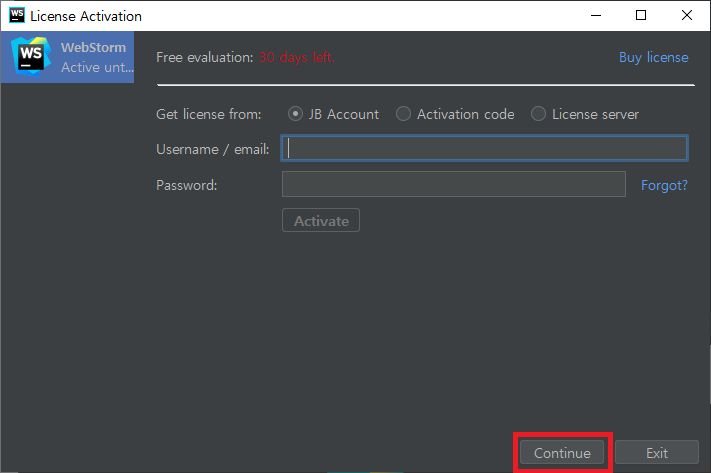Viewport: 711px width, 473px height.
Task: Open the Forgot? password link
Action: (664, 185)
